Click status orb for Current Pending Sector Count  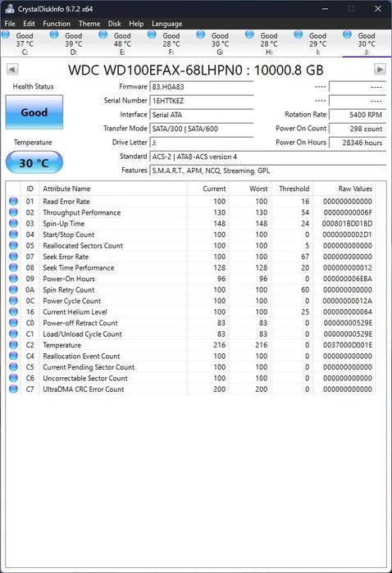pyautogui.click(x=13, y=366)
